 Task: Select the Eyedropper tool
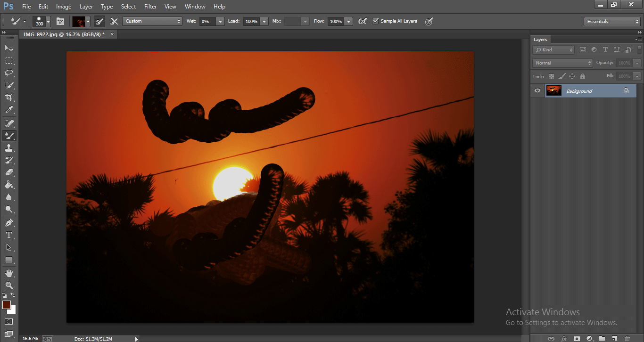(x=9, y=110)
